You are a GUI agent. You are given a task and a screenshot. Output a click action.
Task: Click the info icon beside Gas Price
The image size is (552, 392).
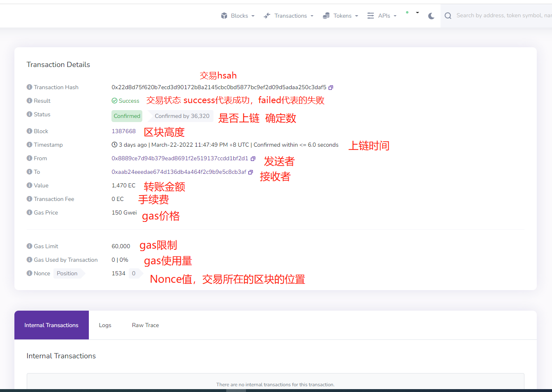29,212
